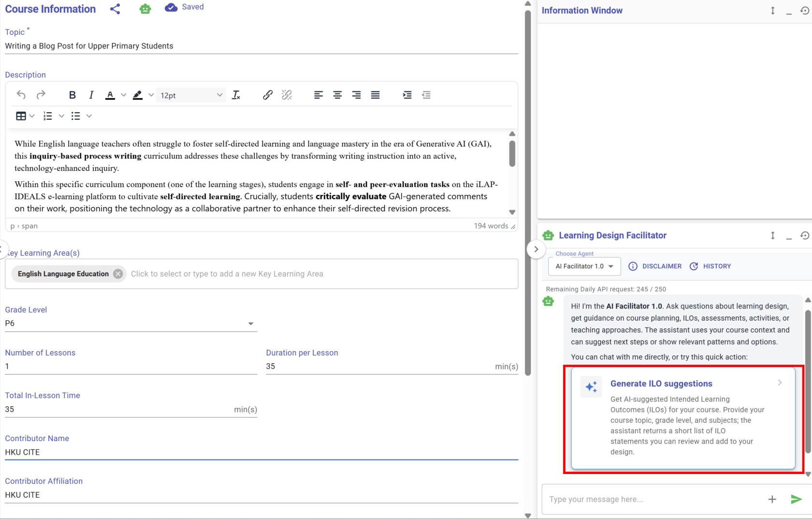Click the plus icon beside message box
This screenshot has width=812, height=519.
pos(772,499)
